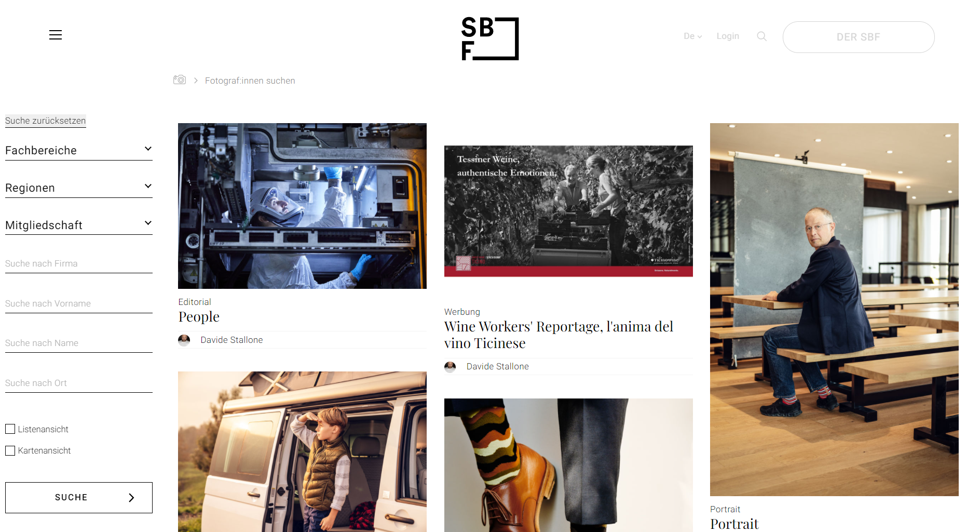Expand the Mitgliedschaft dropdown
This screenshot has width=980, height=532.
coord(79,225)
